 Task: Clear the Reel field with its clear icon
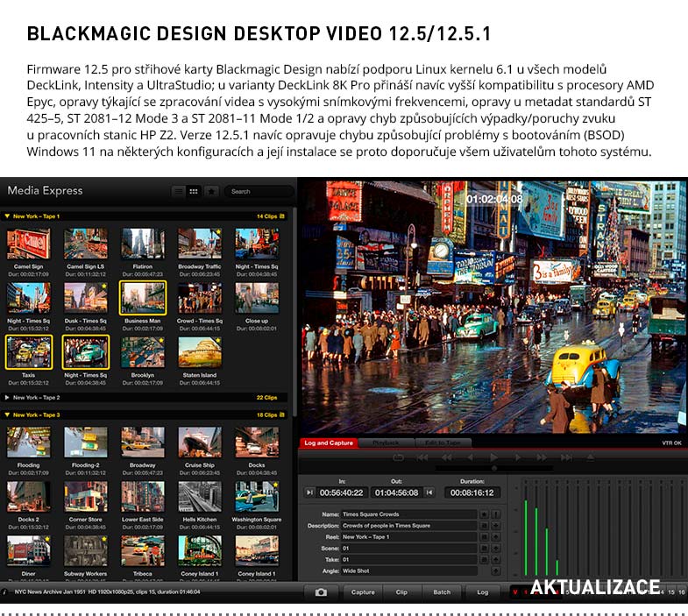(x=484, y=537)
